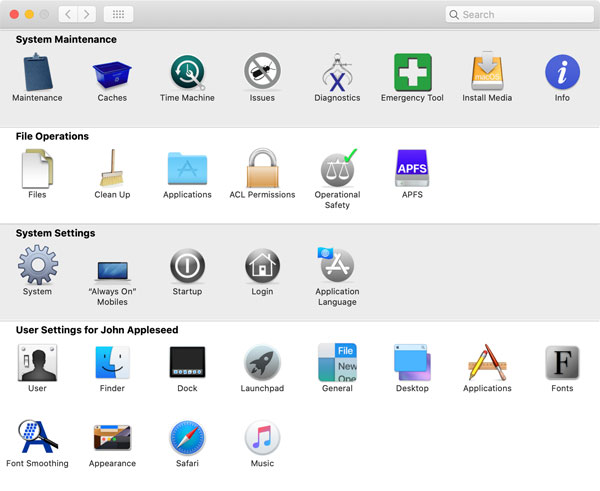
Task: Open the General settings pane
Action: pyautogui.click(x=337, y=362)
